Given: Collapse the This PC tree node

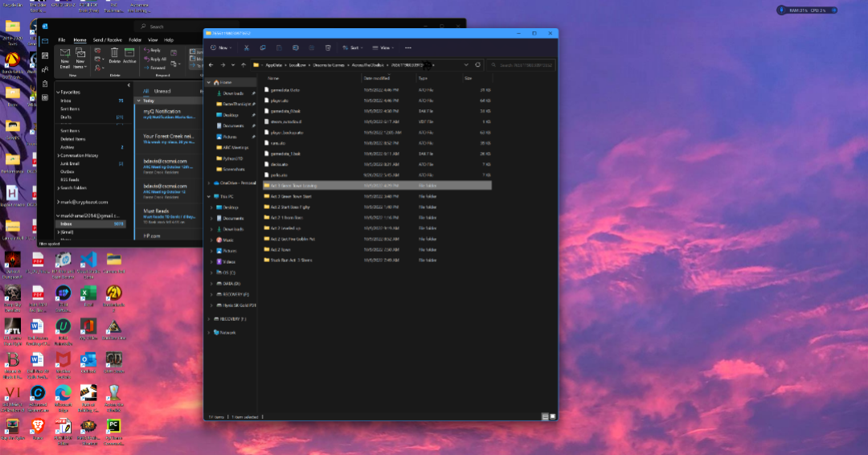Looking at the screenshot, I should (209, 196).
